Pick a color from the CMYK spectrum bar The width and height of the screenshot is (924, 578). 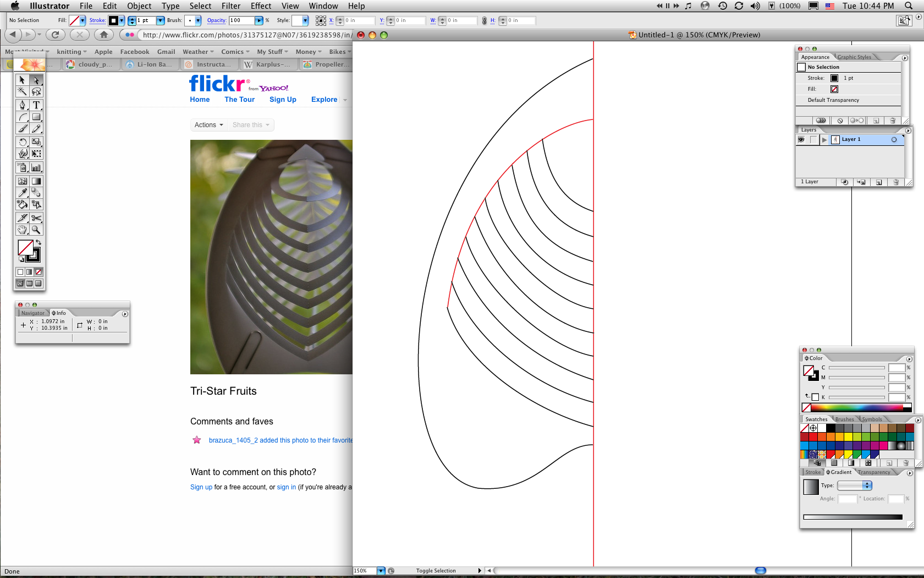click(x=856, y=407)
